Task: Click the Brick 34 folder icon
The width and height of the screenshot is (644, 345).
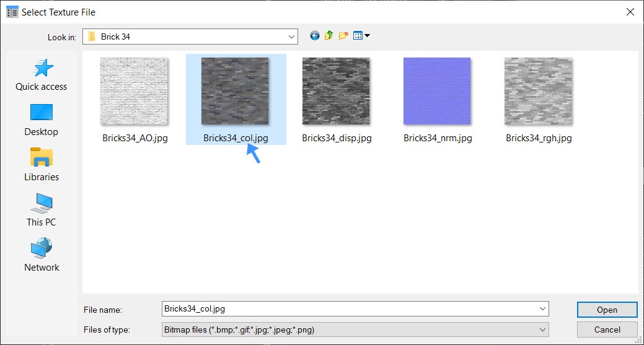Action: click(92, 37)
